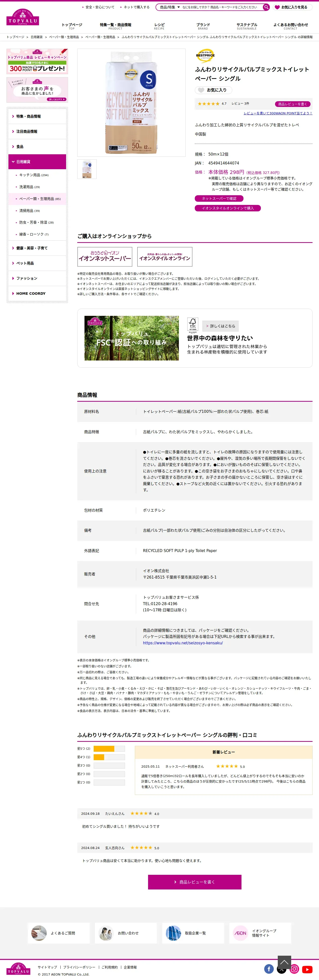
Task: Select the small product thumbnail below the main image
Action: (x=87, y=169)
